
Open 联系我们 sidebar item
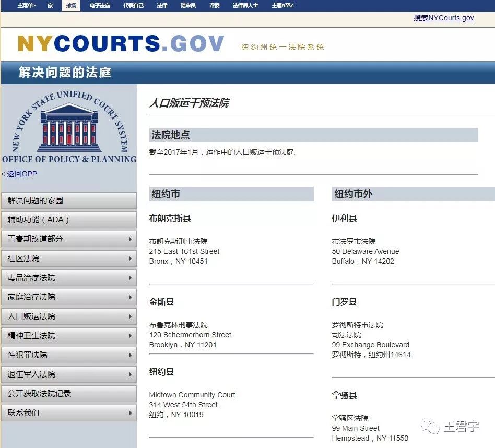69,413
